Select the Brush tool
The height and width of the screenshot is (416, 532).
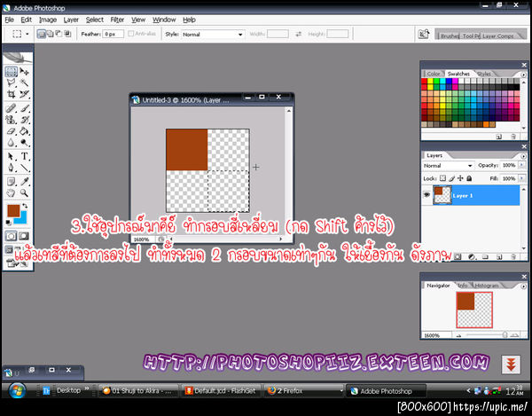24,108
